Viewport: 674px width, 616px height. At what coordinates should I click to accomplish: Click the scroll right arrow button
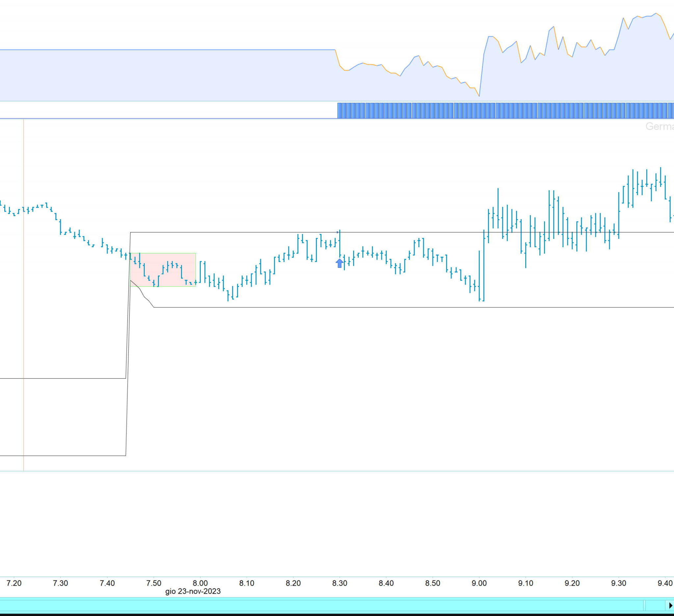click(670, 605)
